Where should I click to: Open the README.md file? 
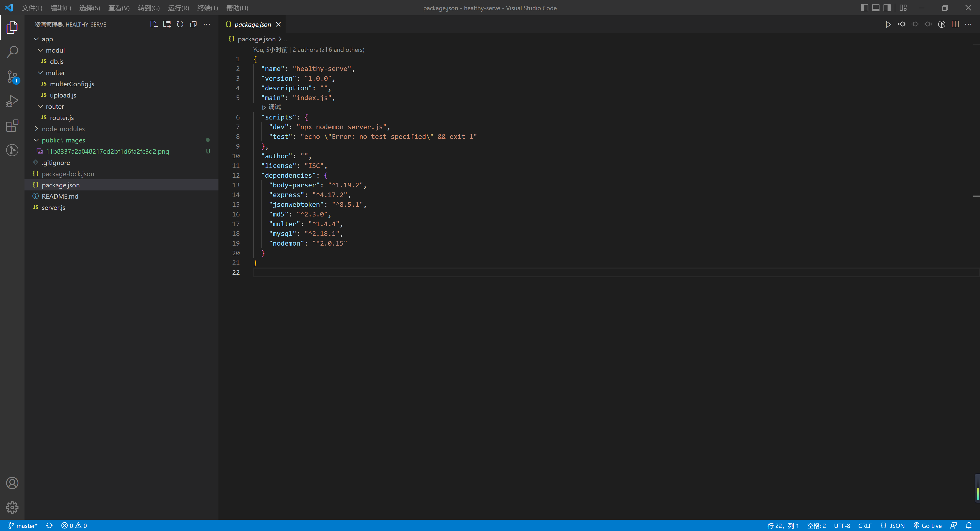tap(59, 196)
